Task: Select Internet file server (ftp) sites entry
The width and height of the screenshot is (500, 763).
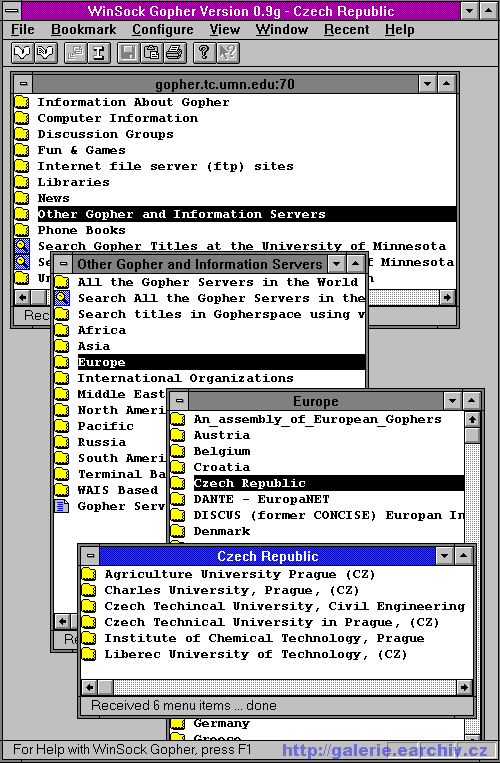Action: click(x=165, y=166)
